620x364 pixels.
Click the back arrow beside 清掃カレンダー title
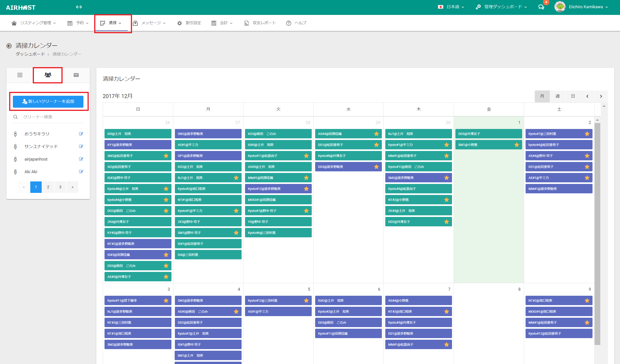(9, 46)
